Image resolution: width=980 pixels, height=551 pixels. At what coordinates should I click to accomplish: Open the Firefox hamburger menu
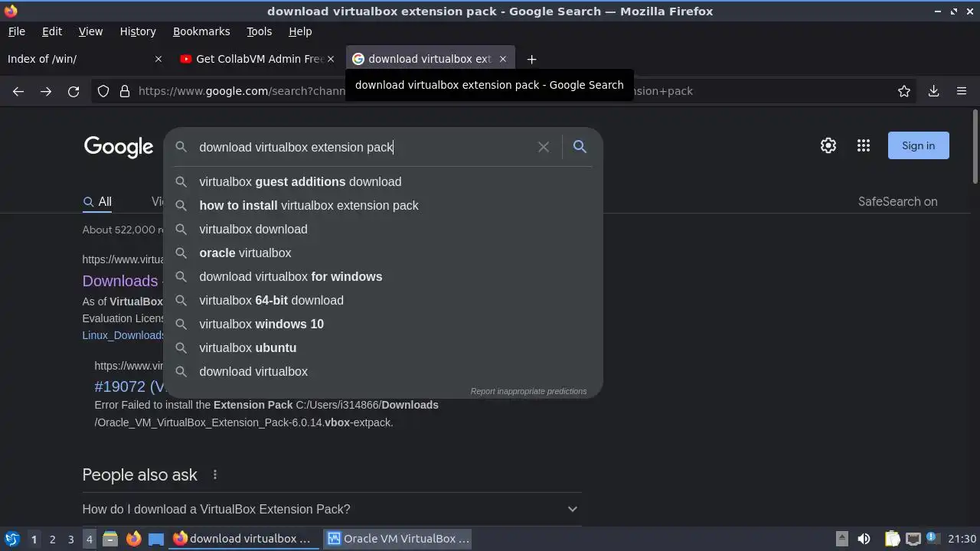click(962, 91)
